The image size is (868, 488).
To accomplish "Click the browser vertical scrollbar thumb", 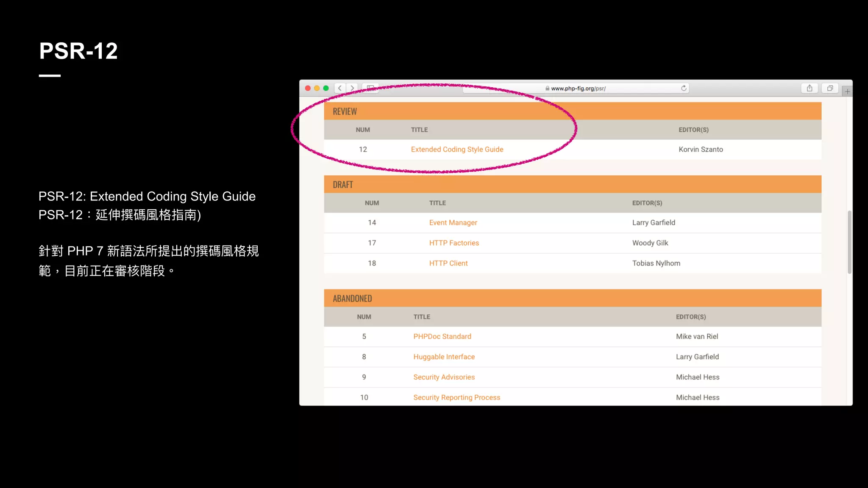I will pos(849,242).
